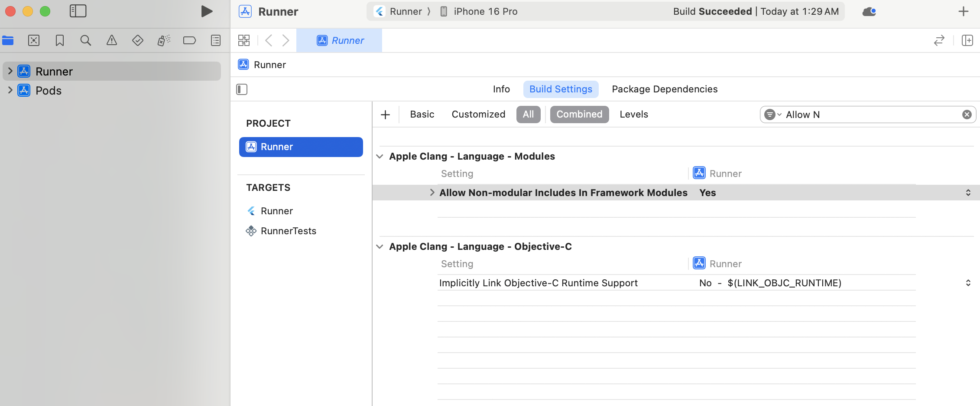Show Basic build settings
Viewport: 980px width, 406px height.
click(x=422, y=115)
